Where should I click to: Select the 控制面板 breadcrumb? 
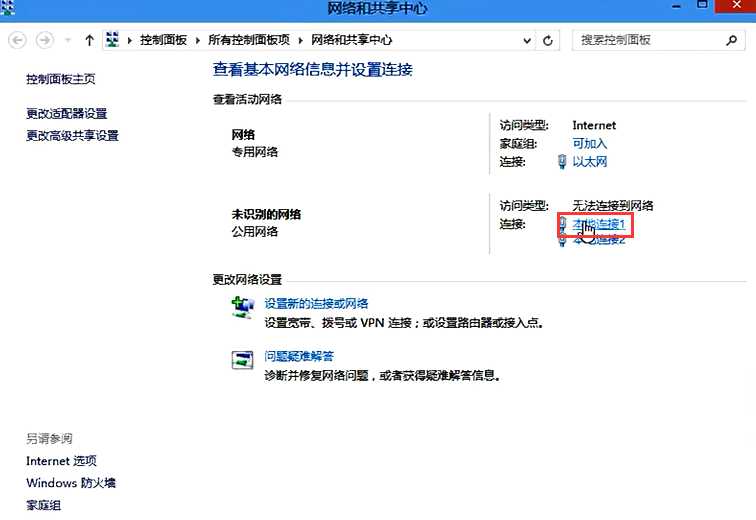[x=163, y=40]
